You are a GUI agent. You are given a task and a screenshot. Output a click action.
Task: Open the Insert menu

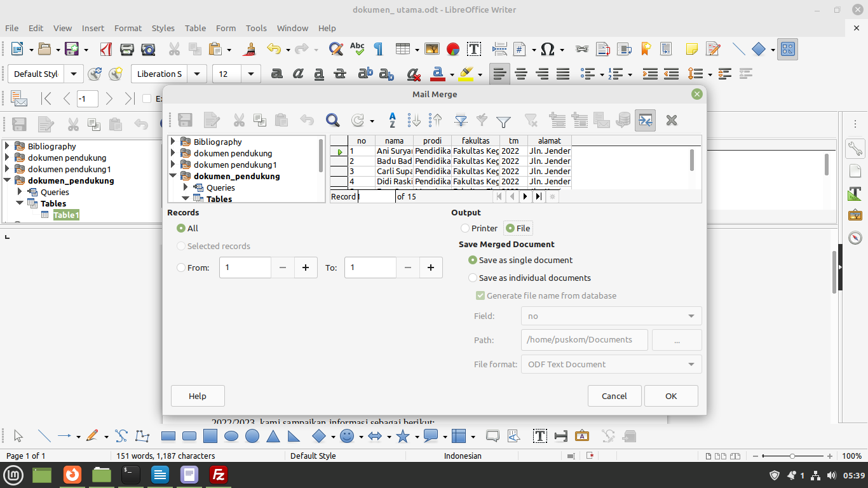[93, 28]
